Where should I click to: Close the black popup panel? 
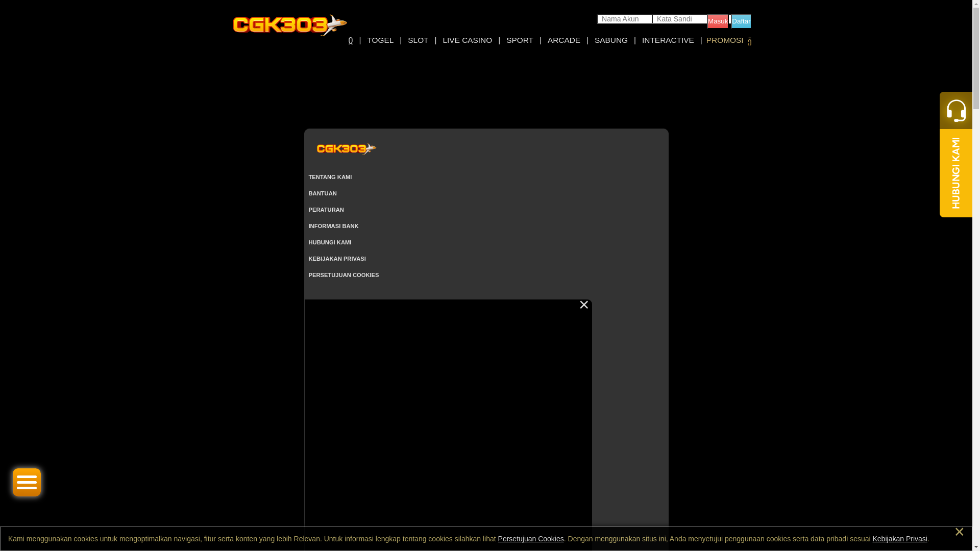coord(584,305)
